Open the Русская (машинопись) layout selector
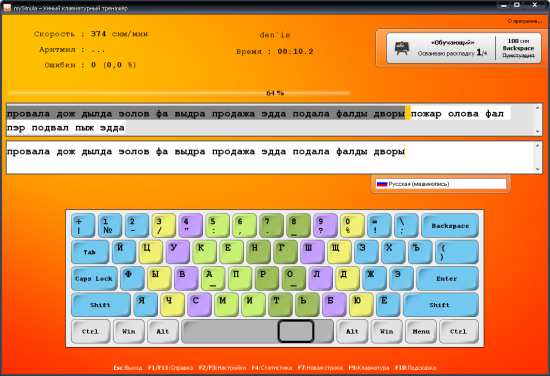This screenshot has height=376, width=550. [441, 184]
